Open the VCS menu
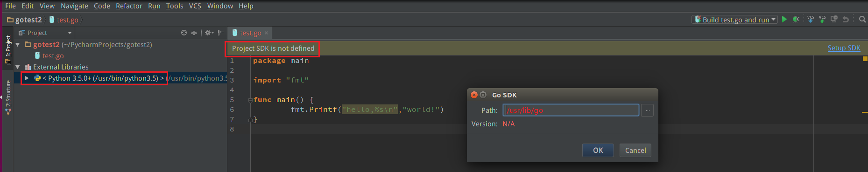This screenshot has width=868, height=172. tap(195, 6)
